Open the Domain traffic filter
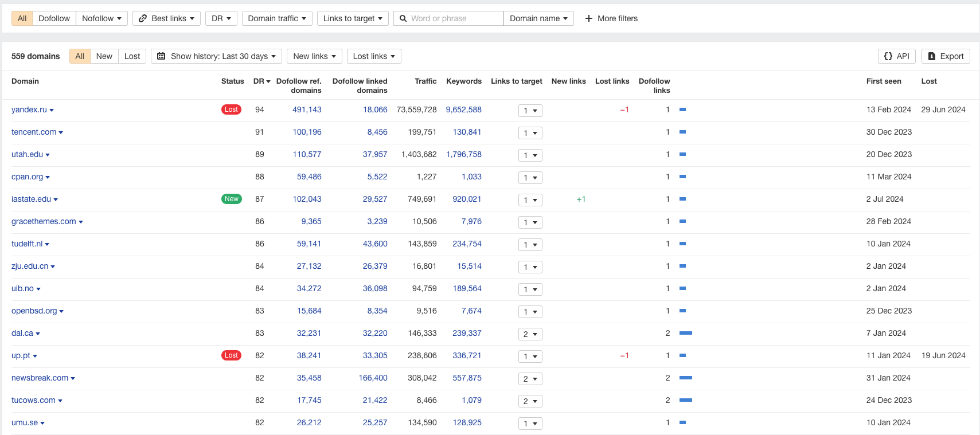The image size is (980, 435). pos(277,18)
